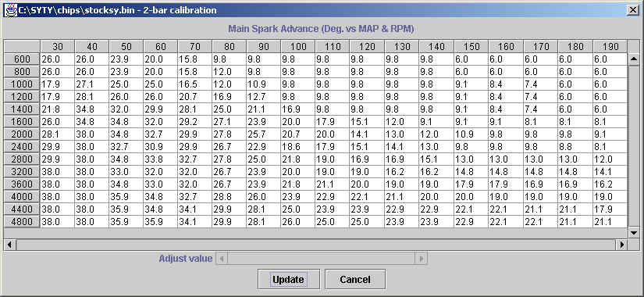Select cell 14.1 in row 2000, column 120
644x297 pixels.
pos(367,134)
